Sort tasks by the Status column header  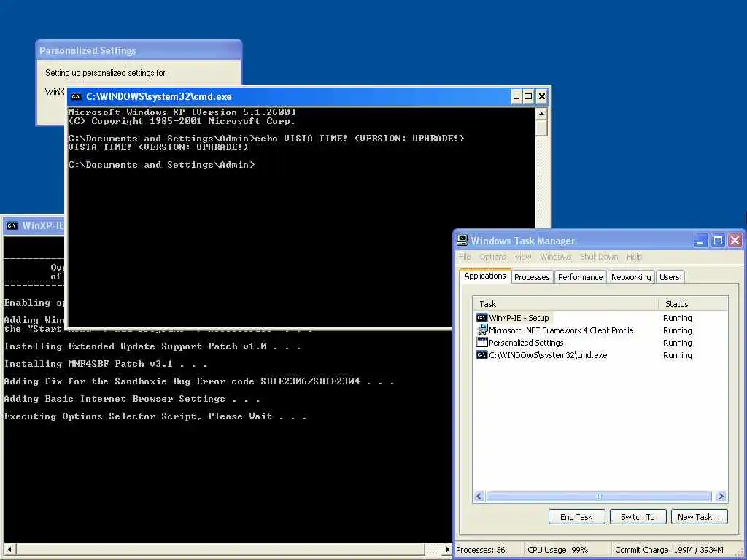(x=693, y=304)
